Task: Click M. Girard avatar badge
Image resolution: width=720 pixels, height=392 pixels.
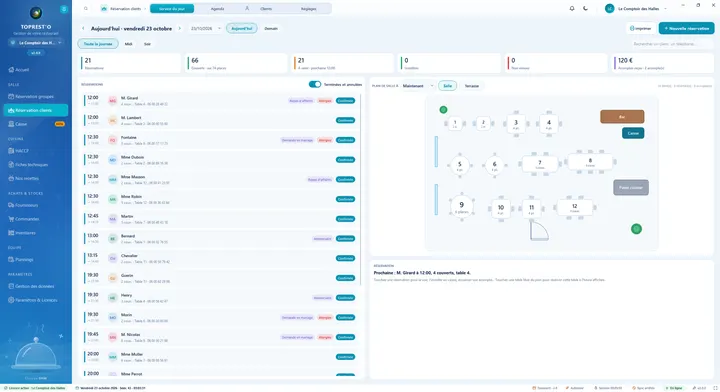Action: (x=112, y=101)
